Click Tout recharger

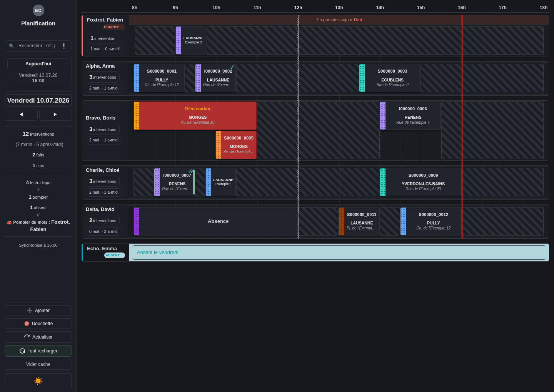pos(38,351)
